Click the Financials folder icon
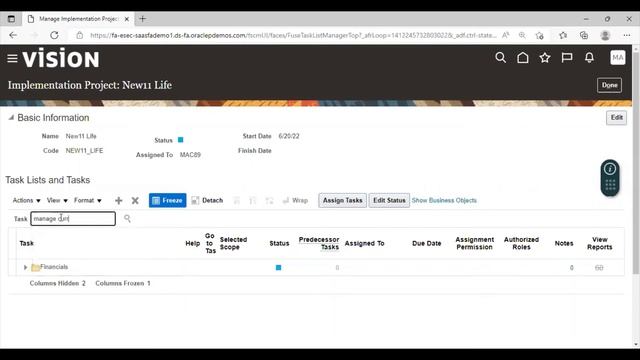 [x=35, y=267]
